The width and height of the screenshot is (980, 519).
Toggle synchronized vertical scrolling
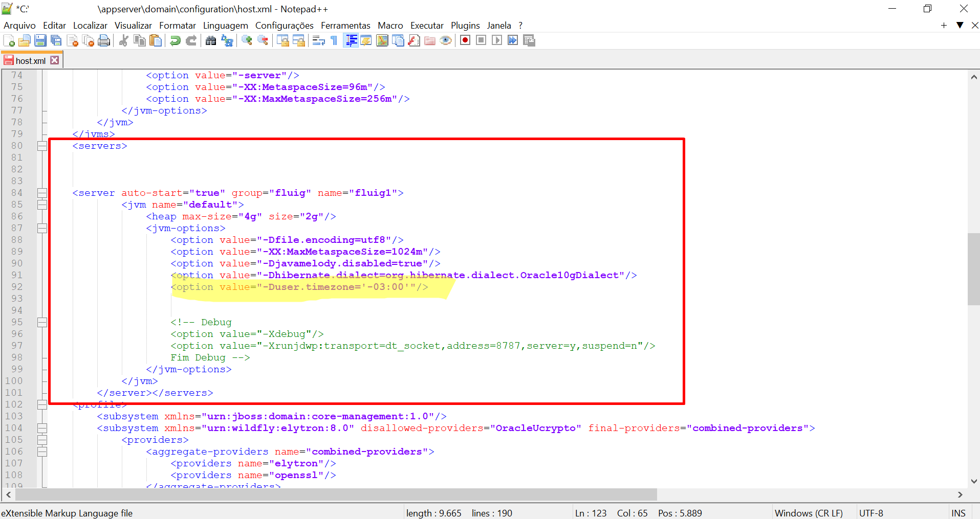point(282,40)
